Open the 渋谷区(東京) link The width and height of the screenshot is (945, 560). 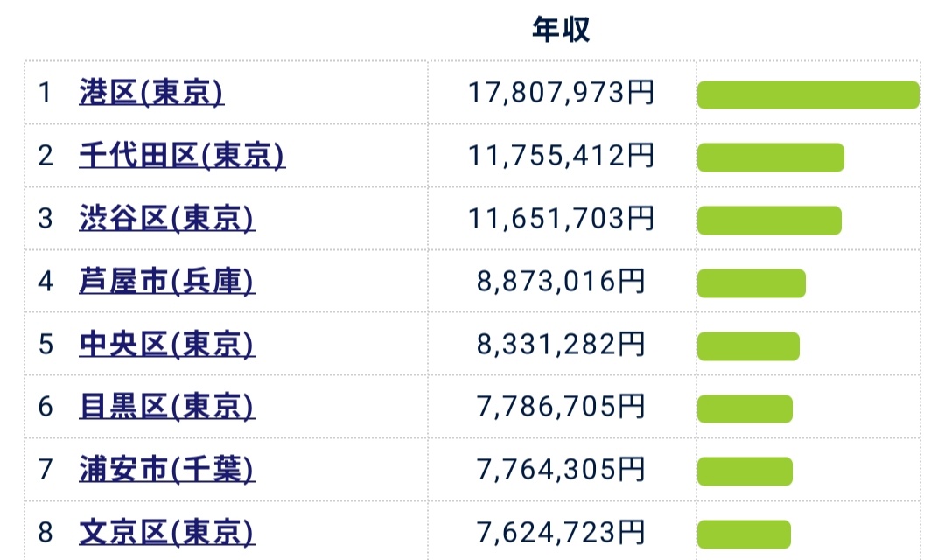(167, 218)
